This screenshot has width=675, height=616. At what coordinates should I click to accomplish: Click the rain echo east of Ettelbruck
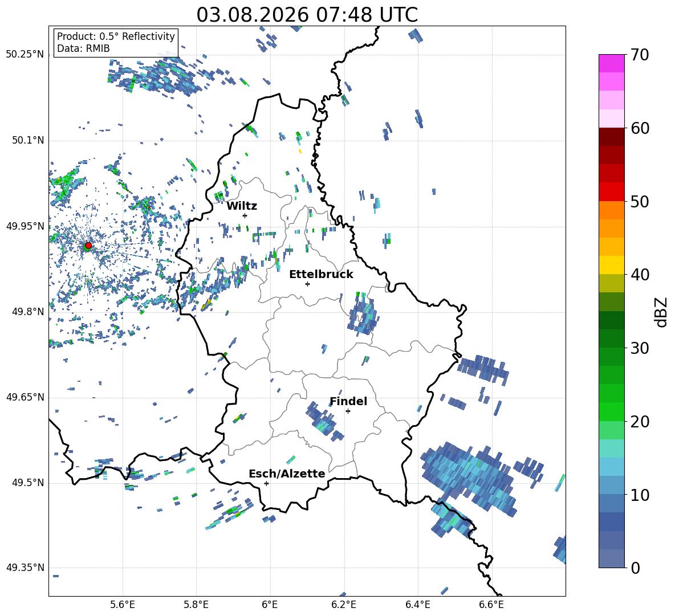click(363, 313)
